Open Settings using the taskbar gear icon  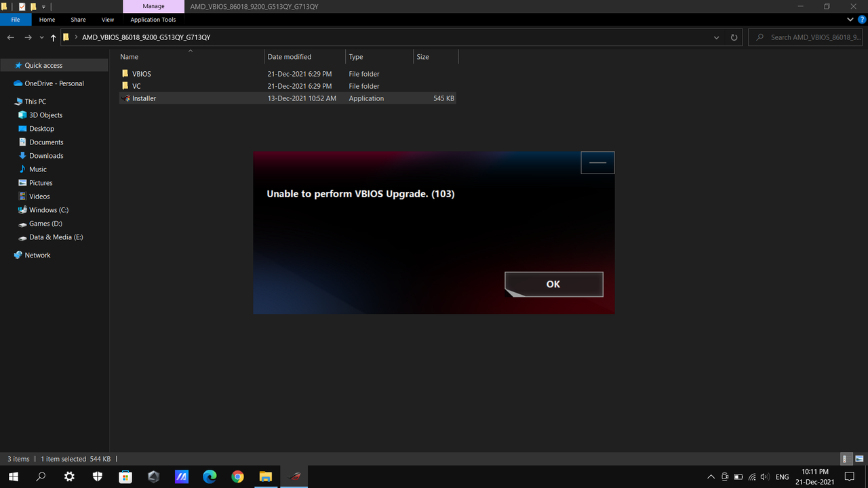pyautogui.click(x=68, y=476)
